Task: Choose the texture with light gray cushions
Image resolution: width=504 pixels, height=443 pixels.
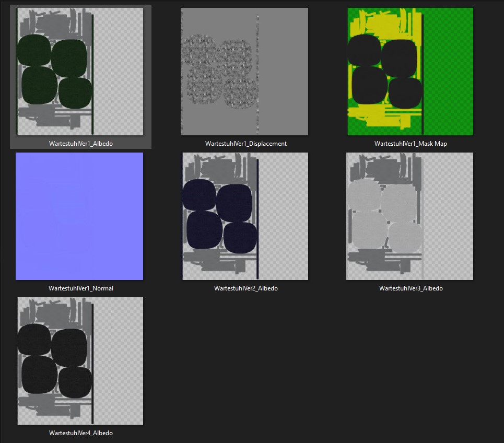Action: (409, 216)
